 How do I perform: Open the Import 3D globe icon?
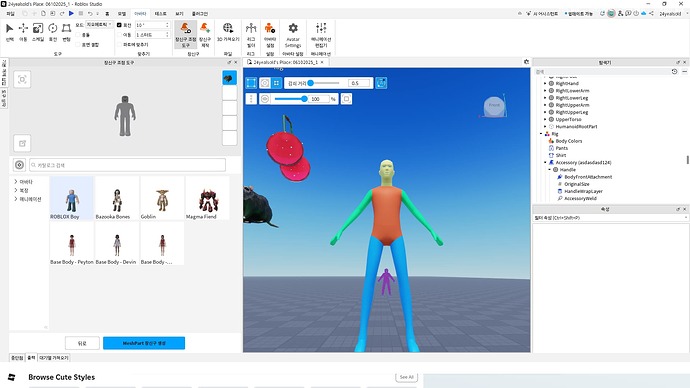pyautogui.click(x=228, y=29)
